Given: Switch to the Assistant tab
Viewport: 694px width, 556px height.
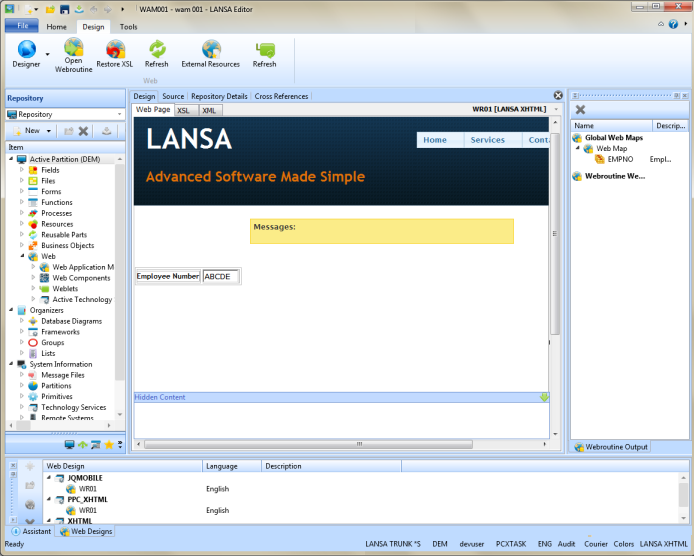Looking at the screenshot, I should pyautogui.click(x=31, y=531).
